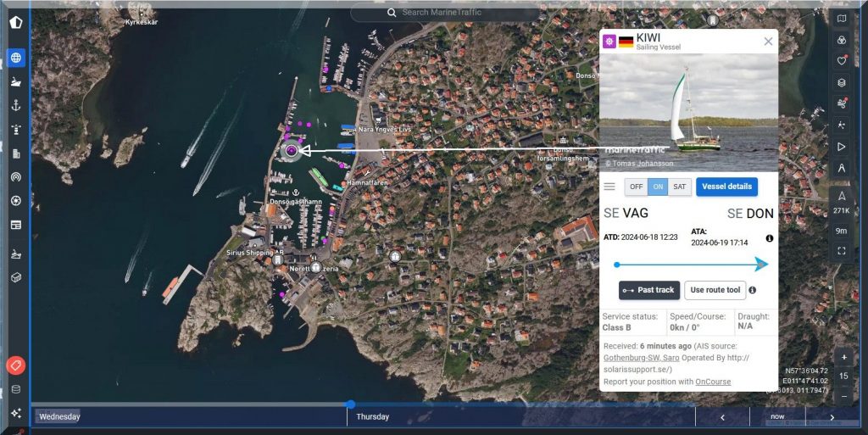Click the red tag icon in sidebar

[15, 365]
